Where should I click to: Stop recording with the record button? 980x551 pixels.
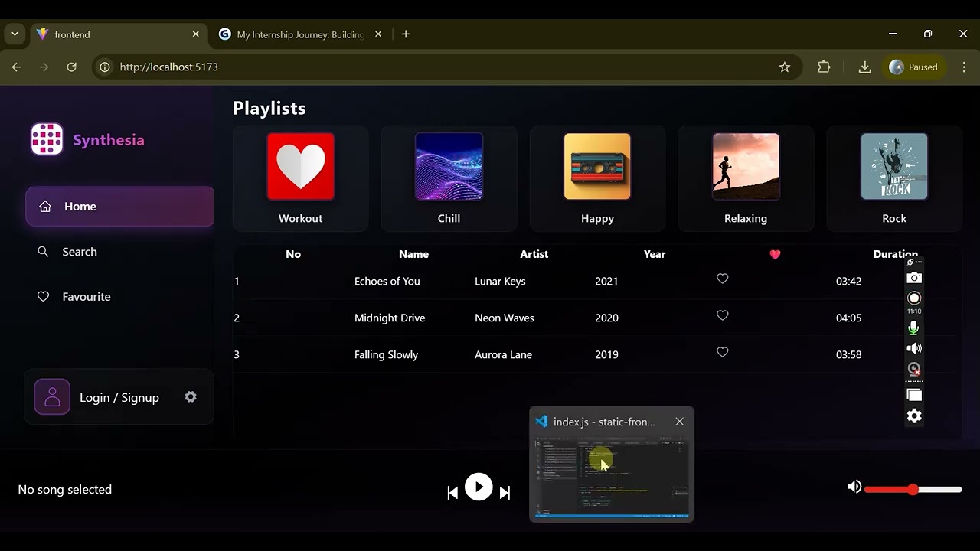[914, 298]
